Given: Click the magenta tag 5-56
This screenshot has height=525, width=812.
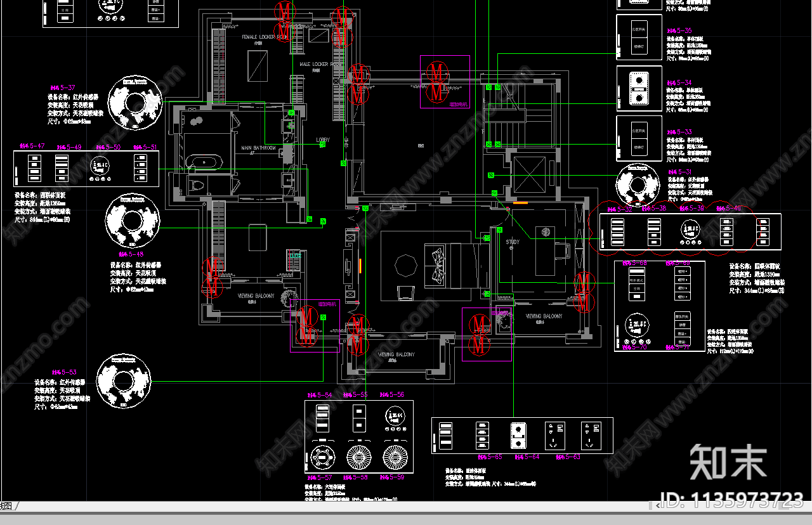Looking at the screenshot, I should pos(391,394).
